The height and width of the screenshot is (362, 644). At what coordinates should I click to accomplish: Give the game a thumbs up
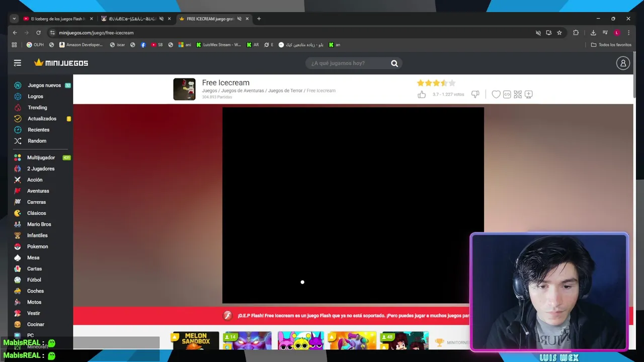click(422, 95)
